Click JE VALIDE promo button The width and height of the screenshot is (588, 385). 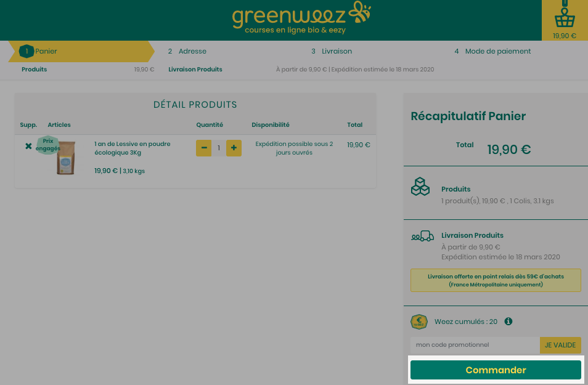560,345
